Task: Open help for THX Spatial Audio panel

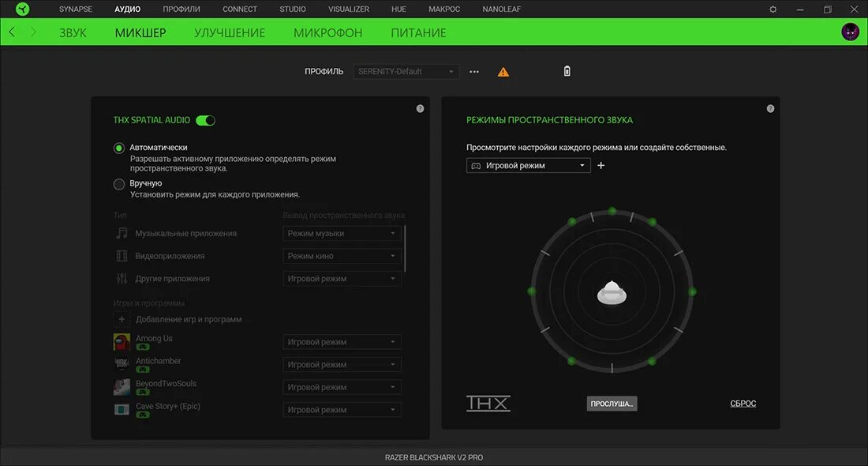Action: pos(420,109)
